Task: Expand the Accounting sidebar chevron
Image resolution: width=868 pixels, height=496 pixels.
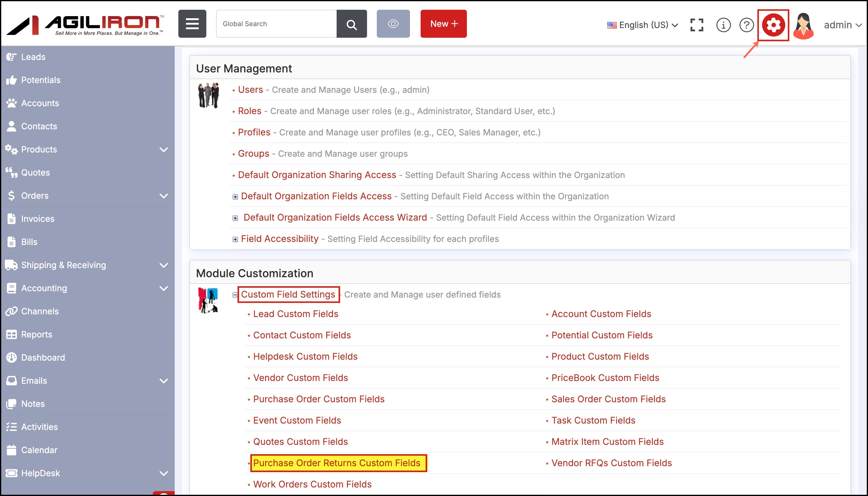Action: click(x=164, y=288)
